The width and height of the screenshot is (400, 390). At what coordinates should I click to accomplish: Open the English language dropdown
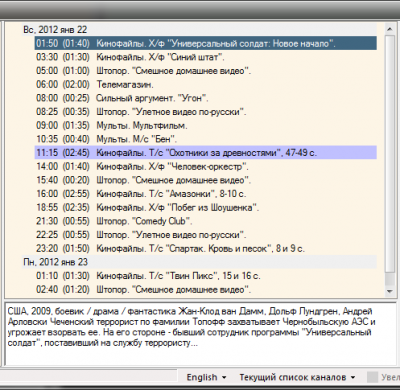tap(206, 378)
